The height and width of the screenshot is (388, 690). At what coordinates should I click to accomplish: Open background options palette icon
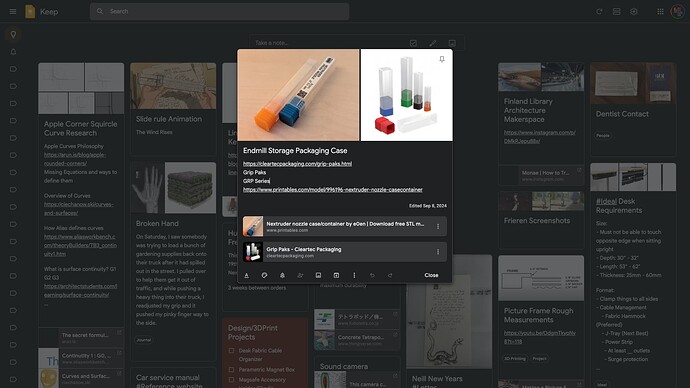264,275
